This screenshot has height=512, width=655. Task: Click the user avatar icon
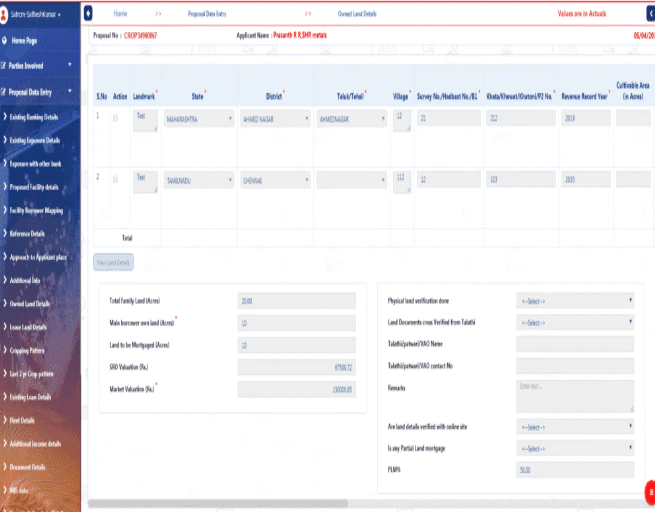(x=4, y=15)
